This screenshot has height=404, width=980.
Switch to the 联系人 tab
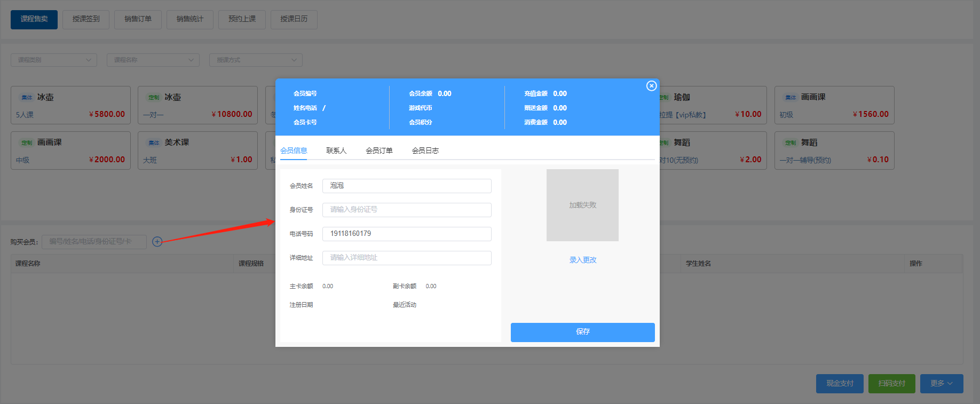(x=336, y=150)
